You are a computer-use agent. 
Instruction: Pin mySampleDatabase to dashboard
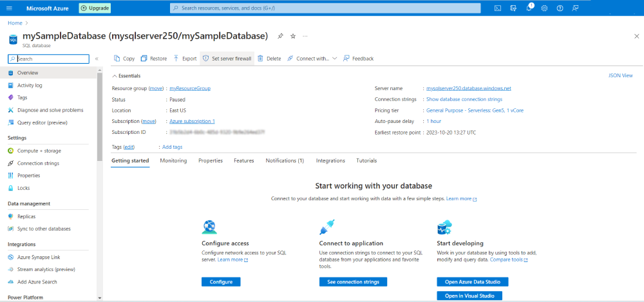pos(280,36)
